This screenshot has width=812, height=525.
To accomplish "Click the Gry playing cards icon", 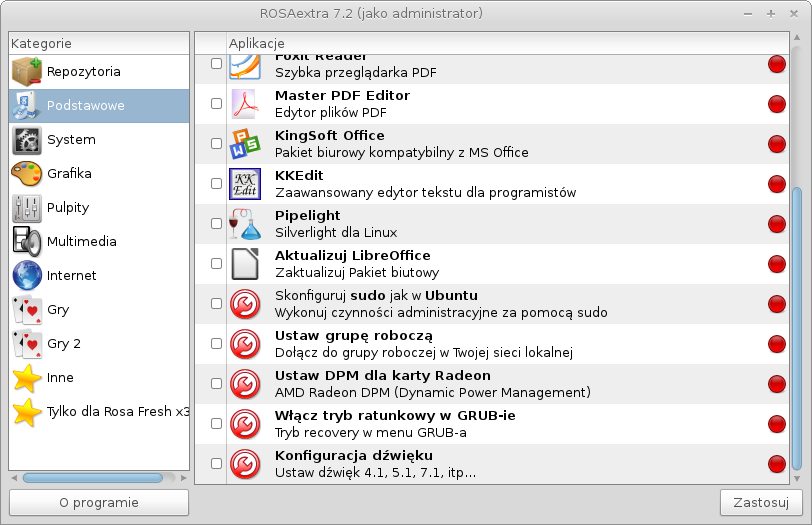I will 26,310.
